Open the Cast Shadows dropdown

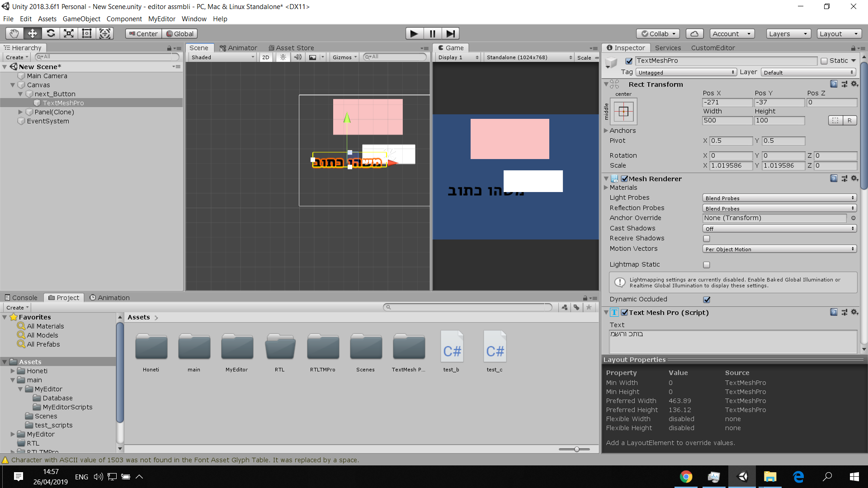coord(779,229)
